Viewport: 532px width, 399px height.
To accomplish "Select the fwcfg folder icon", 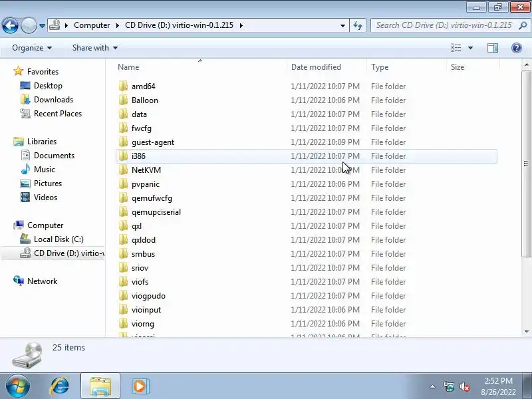I will pos(123,128).
